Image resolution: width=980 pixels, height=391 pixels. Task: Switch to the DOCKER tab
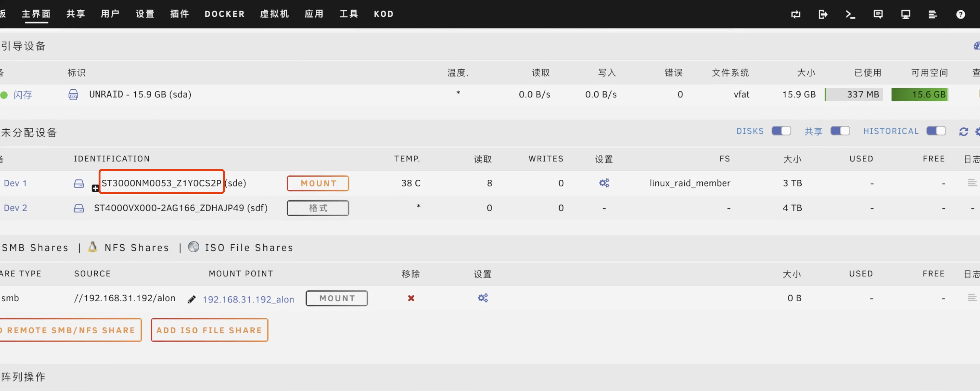pyautogui.click(x=224, y=14)
